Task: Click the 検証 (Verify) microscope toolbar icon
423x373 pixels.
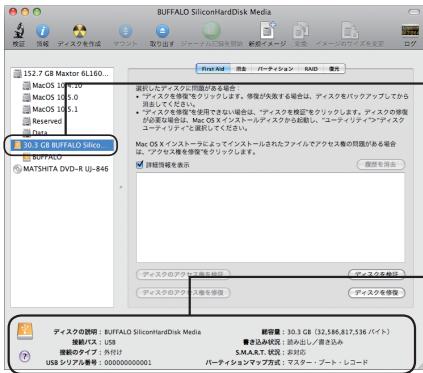Action: coord(19,31)
